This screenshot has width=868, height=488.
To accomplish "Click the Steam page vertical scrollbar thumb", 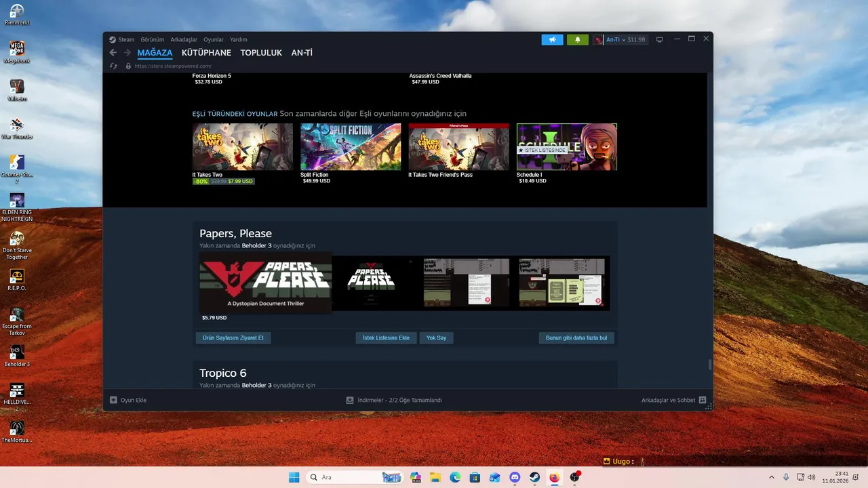I will (x=710, y=365).
